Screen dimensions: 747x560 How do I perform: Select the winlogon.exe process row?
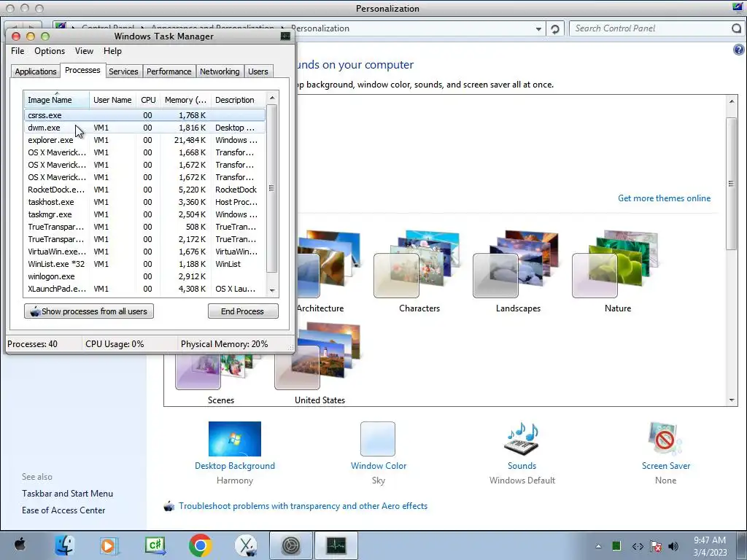coord(144,276)
